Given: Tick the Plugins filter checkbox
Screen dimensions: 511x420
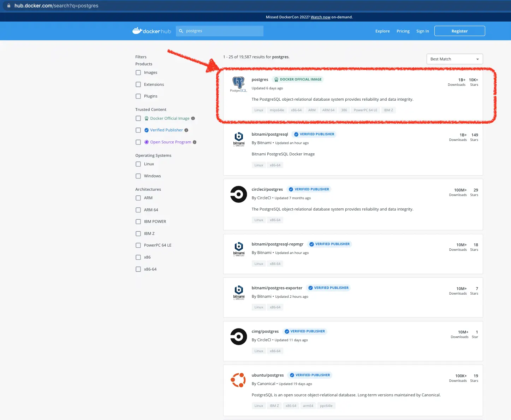Looking at the screenshot, I should click(138, 96).
